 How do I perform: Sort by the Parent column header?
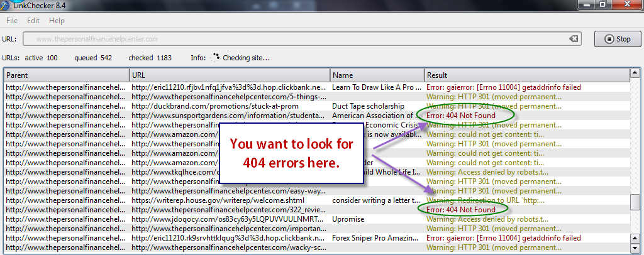[65, 75]
